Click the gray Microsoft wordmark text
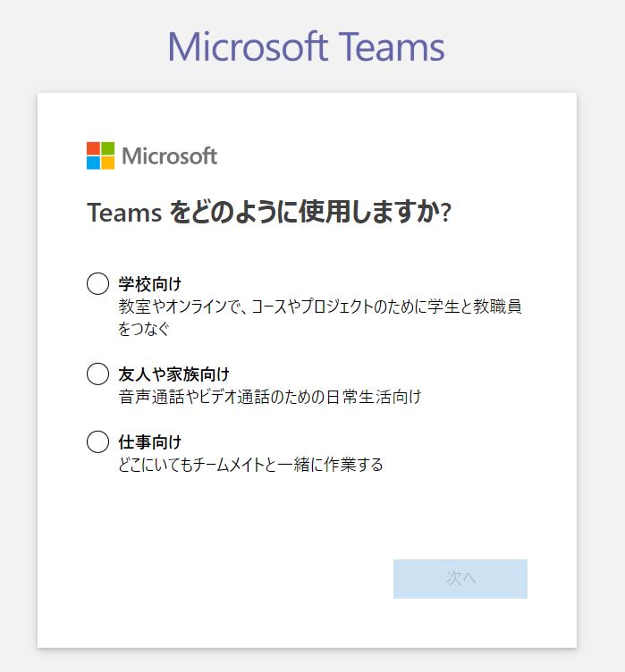The image size is (625, 672). click(170, 156)
